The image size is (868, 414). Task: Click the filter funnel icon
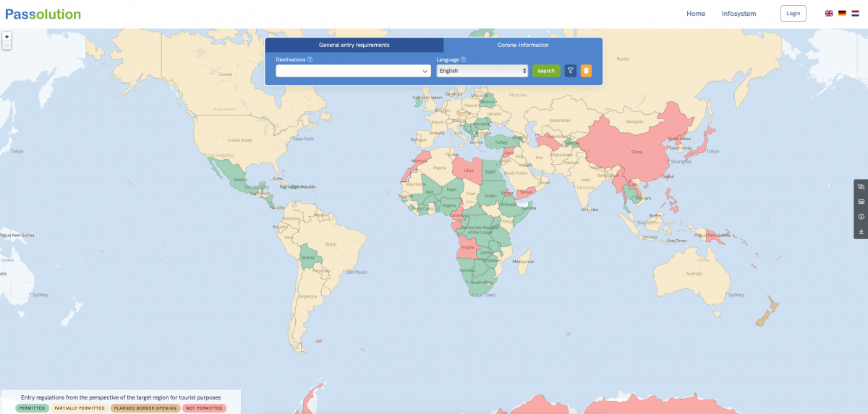571,71
